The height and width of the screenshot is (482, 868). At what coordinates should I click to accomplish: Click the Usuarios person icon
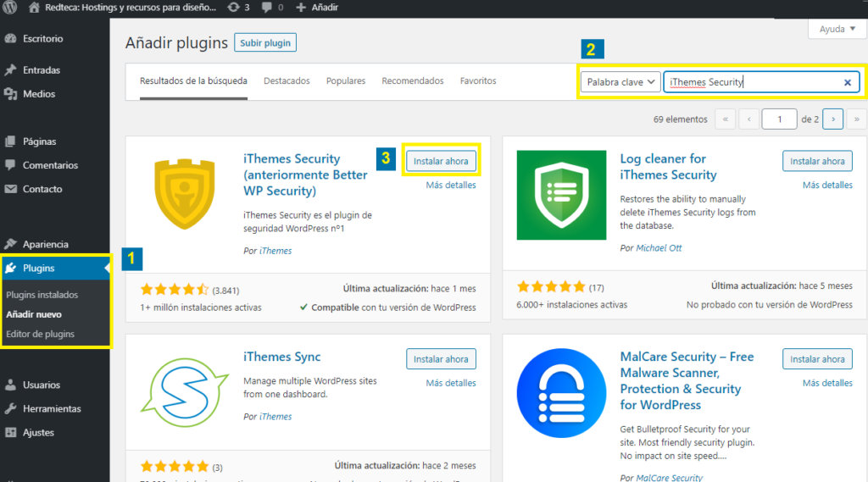10,385
